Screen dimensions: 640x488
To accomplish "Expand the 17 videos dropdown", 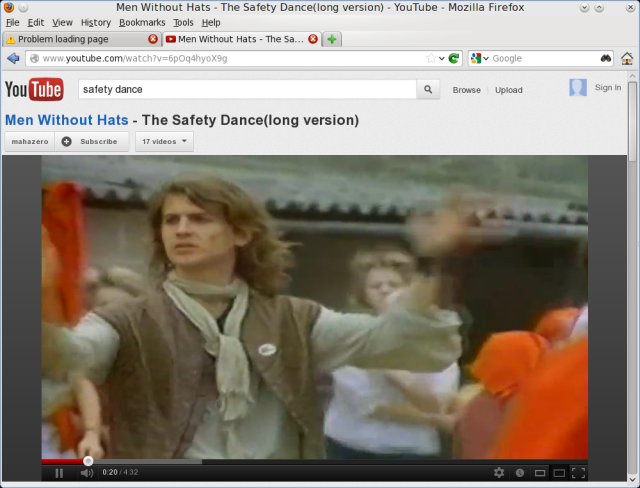I will tap(164, 142).
